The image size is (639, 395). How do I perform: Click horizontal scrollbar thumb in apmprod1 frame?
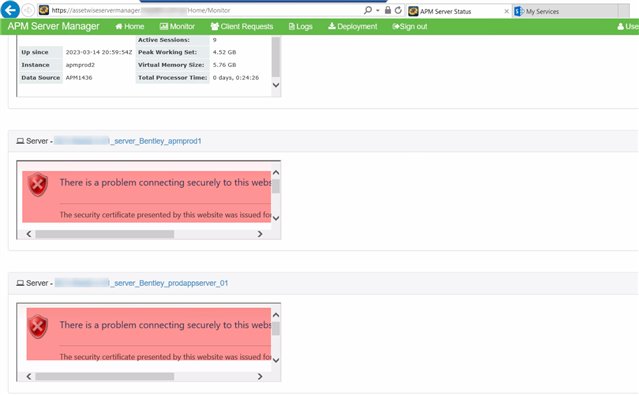(105, 234)
